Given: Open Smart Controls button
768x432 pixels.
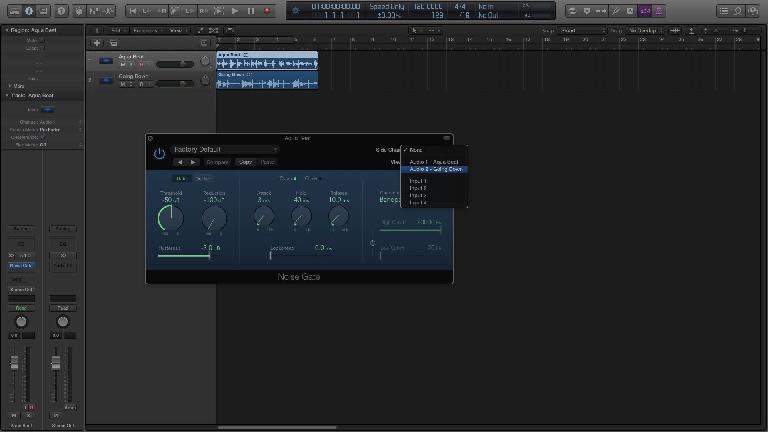Looking at the screenshot, I should 79,11.
